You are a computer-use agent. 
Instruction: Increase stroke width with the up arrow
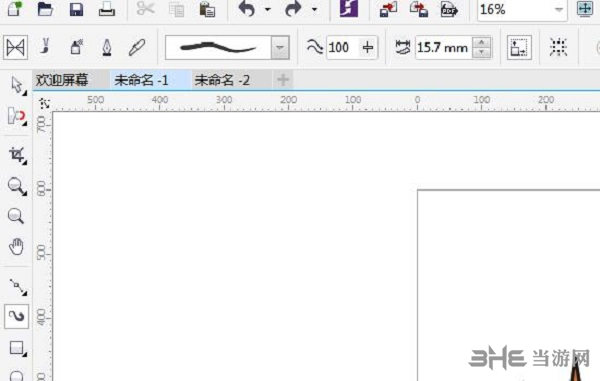[482, 42]
